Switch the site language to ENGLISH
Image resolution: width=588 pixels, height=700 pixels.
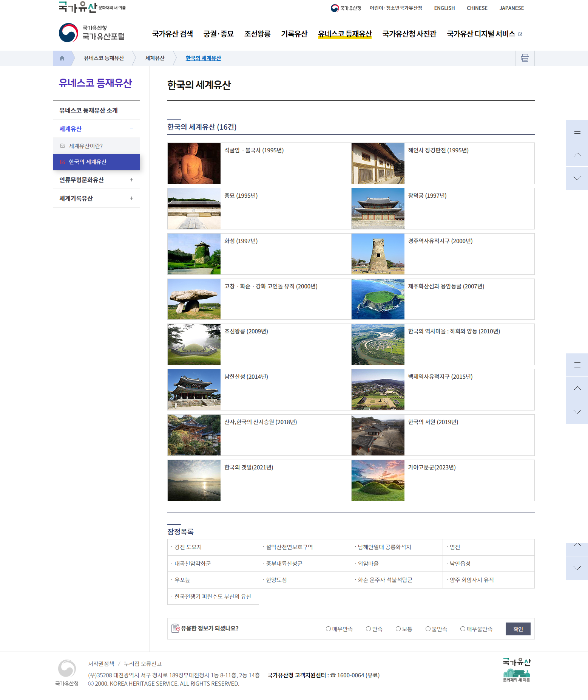click(x=444, y=8)
